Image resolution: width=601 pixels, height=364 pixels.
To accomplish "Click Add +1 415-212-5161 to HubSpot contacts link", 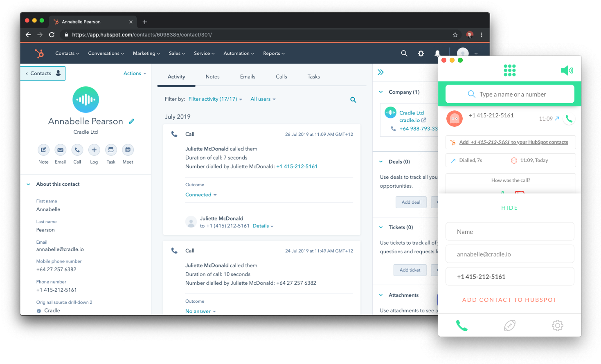I will pyautogui.click(x=513, y=142).
